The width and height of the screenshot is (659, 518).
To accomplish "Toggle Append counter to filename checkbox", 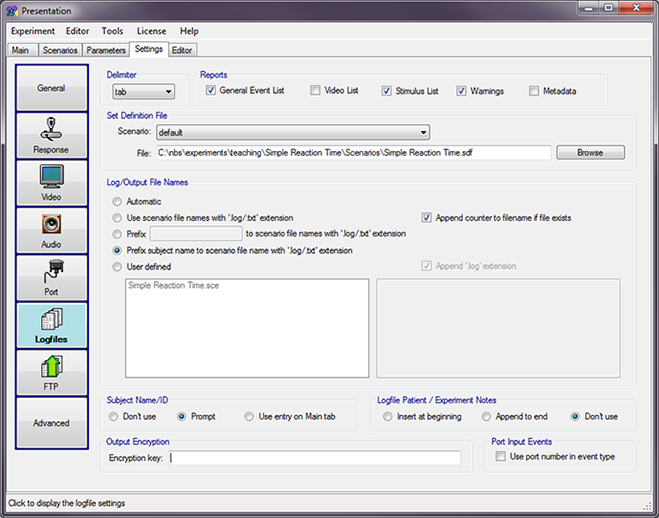I will click(426, 218).
